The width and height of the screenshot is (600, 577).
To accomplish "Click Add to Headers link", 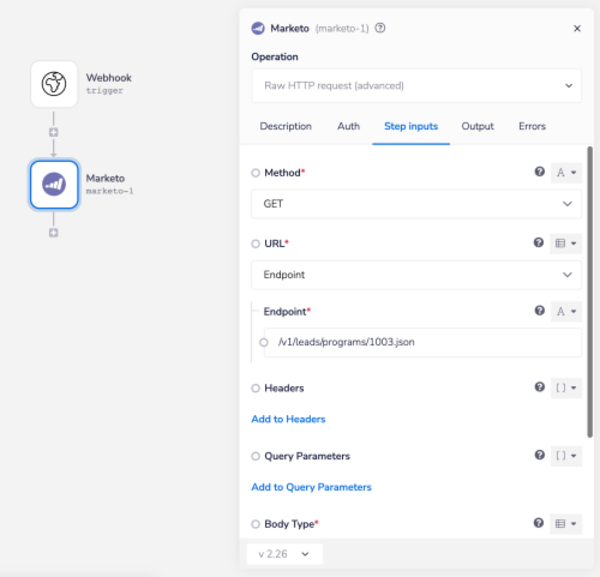I will tap(288, 419).
